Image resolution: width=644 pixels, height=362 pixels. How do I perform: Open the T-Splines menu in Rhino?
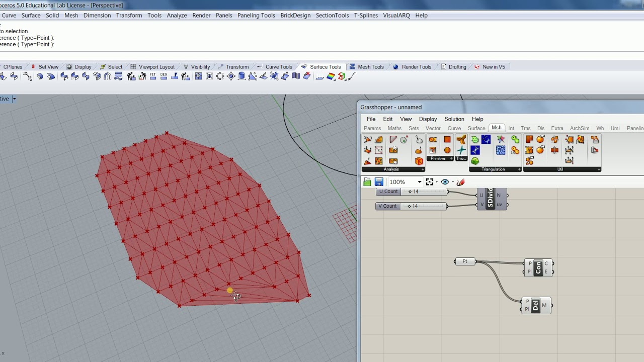pyautogui.click(x=366, y=16)
